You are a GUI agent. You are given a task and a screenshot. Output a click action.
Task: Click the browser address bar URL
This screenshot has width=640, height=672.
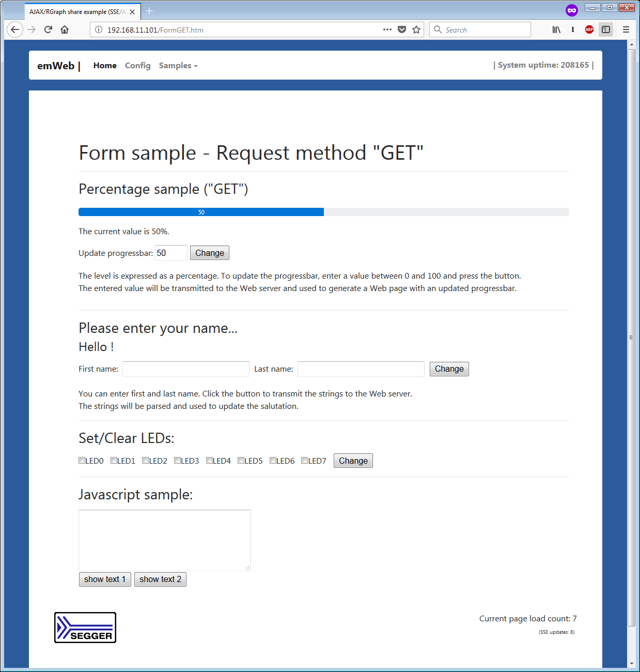[x=155, y=30]
